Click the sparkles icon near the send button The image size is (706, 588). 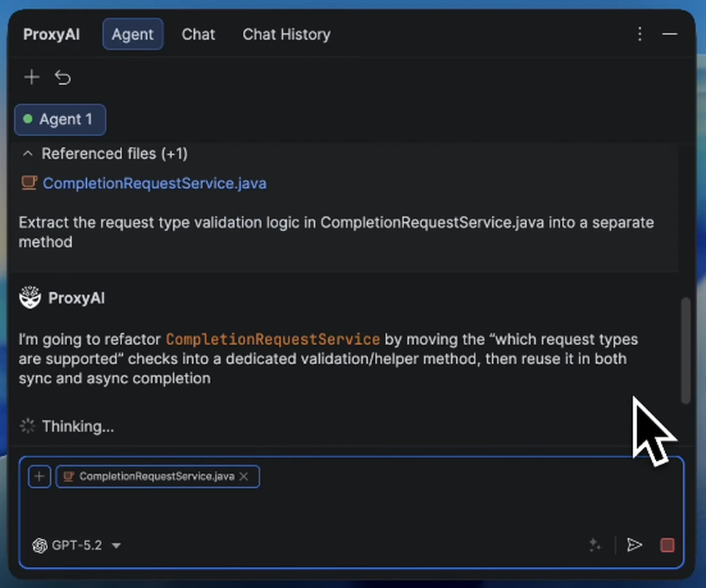click(x=594, y=545)
